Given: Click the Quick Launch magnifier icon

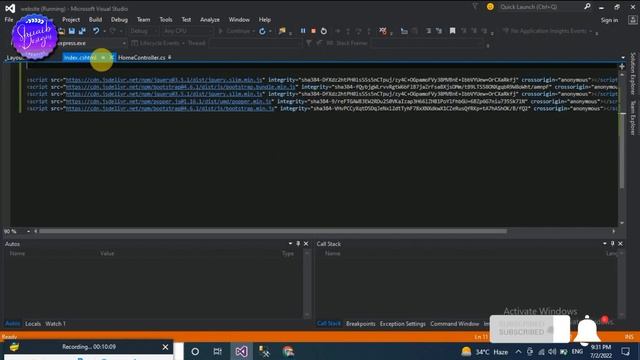Looking at the screenshot, I should (587, 7).
